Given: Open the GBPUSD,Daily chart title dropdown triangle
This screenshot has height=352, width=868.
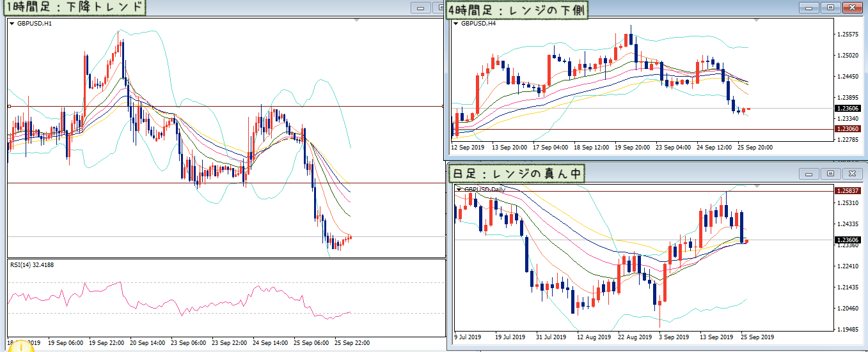Looking at the screenshot, I should click(459, 189).
